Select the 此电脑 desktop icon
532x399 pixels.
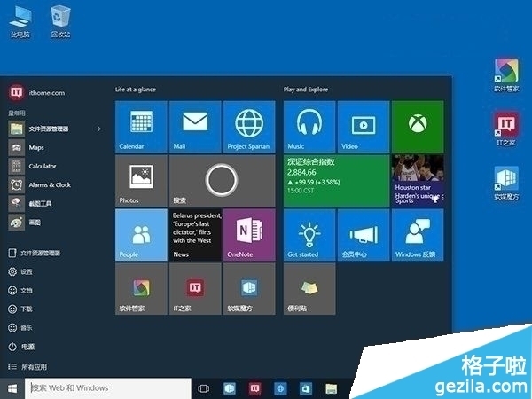coord(20,21)
